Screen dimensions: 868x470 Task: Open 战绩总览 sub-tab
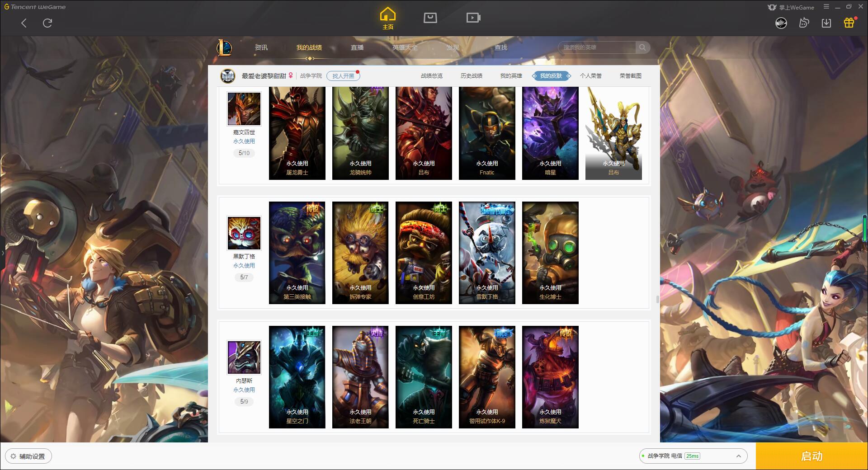click(x=432, y=76)
